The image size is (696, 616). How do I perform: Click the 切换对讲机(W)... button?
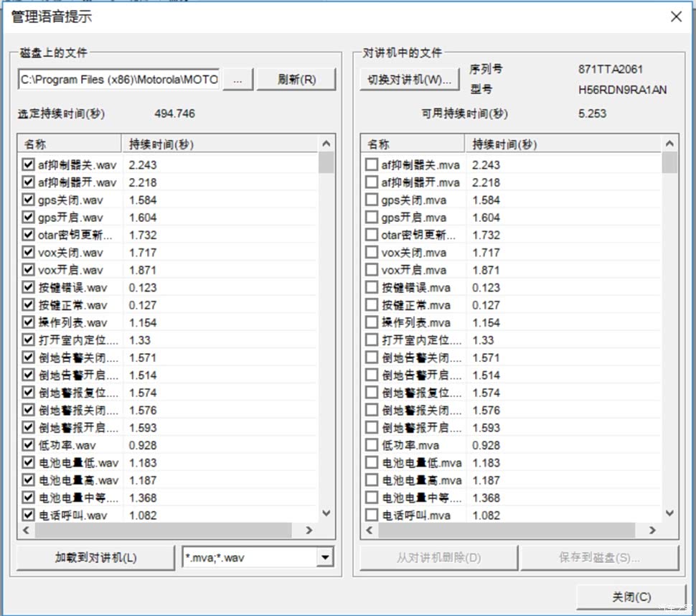tap(409, 80)
